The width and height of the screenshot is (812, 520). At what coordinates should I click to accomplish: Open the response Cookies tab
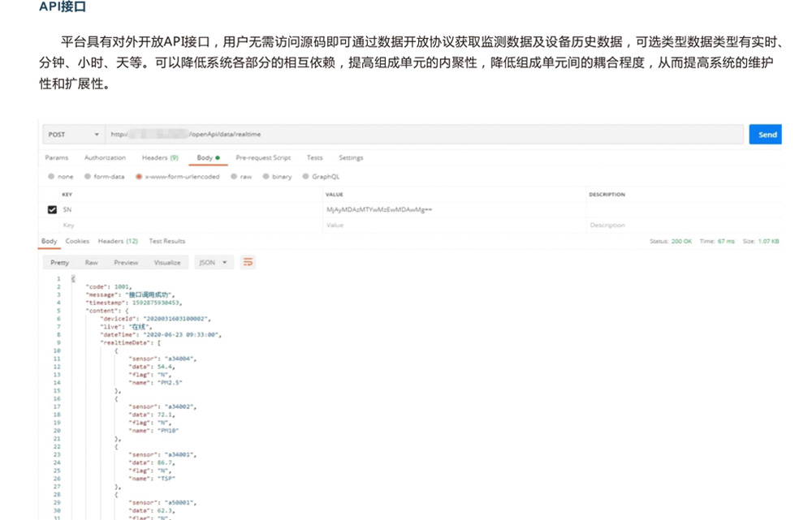[77, 241]
